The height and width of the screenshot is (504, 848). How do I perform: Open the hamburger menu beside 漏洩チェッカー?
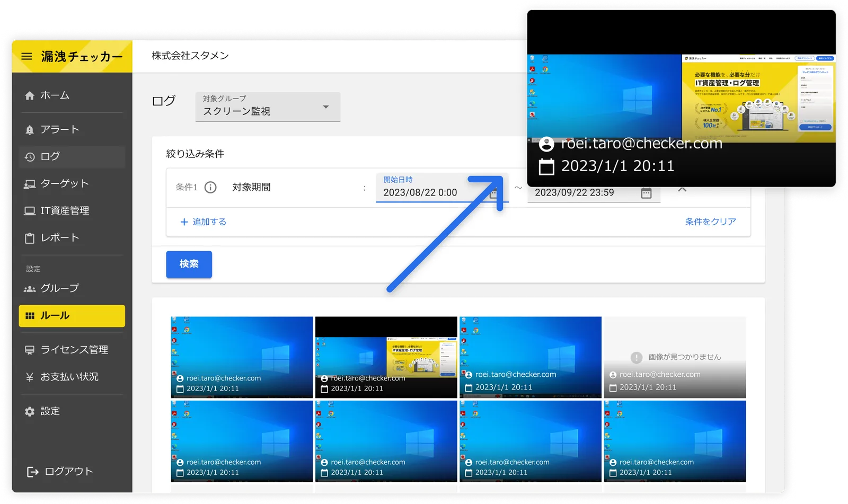pos(26,56)
